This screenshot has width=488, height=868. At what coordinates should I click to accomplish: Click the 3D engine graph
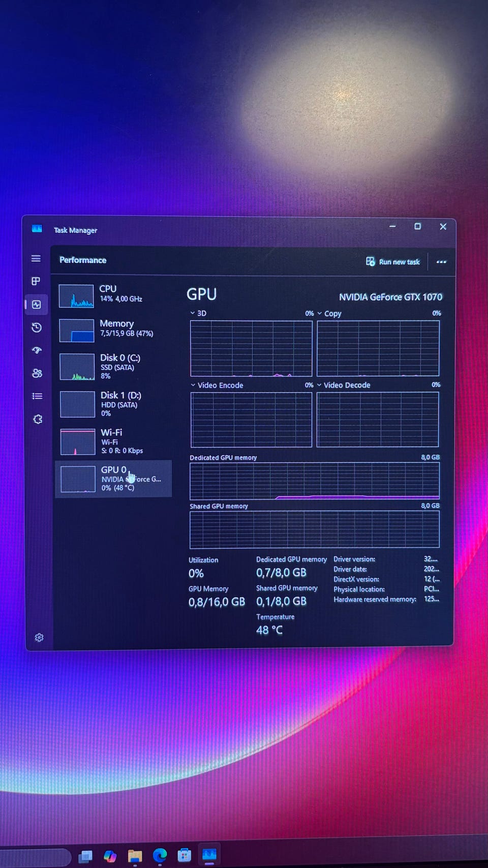[x=251, y=349]
